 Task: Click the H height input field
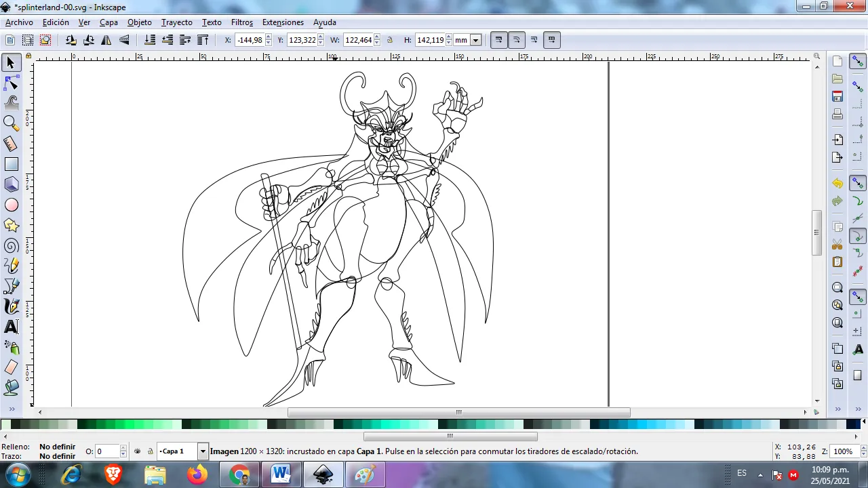click(x=430, y=40)
